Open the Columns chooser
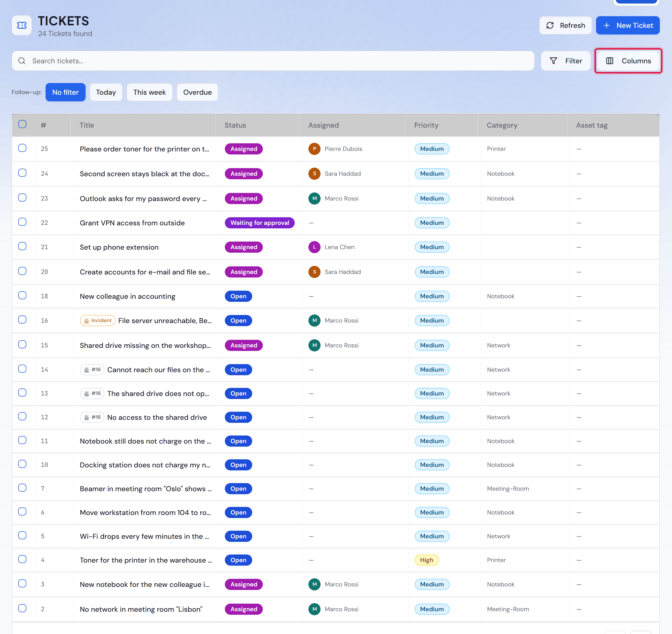Screen dimensions: 672x634 pos(628,61)
